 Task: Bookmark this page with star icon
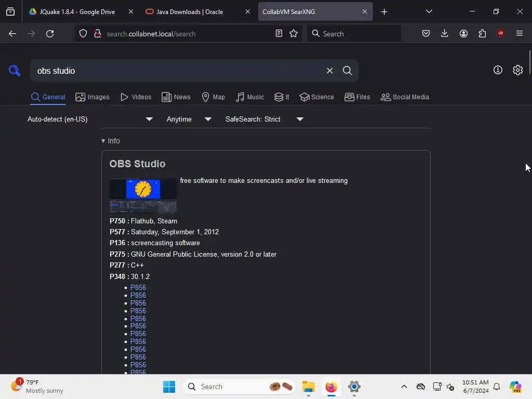click(x=294, y=34)
